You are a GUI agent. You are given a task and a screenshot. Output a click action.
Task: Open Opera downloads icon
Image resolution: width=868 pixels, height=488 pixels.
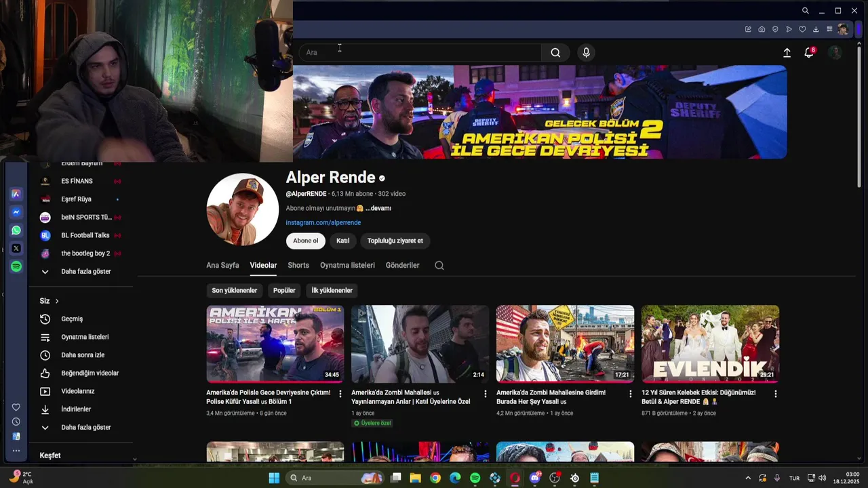(816, 29)
